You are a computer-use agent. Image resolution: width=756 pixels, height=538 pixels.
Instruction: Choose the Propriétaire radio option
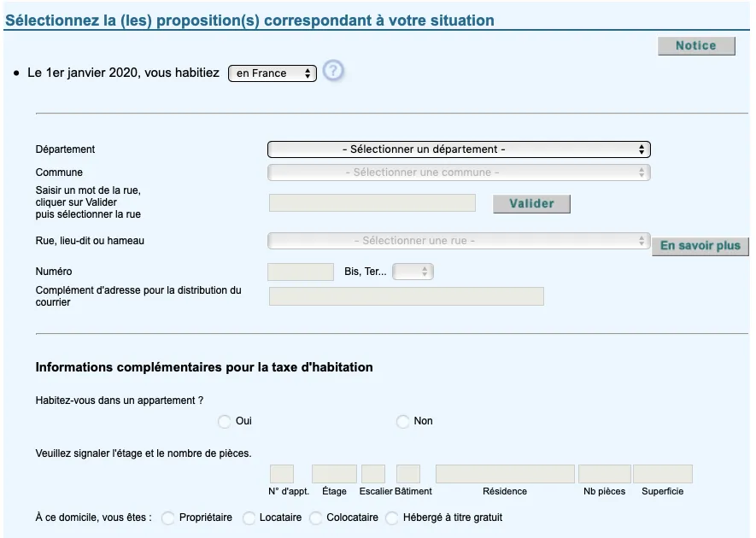point(167,518)
